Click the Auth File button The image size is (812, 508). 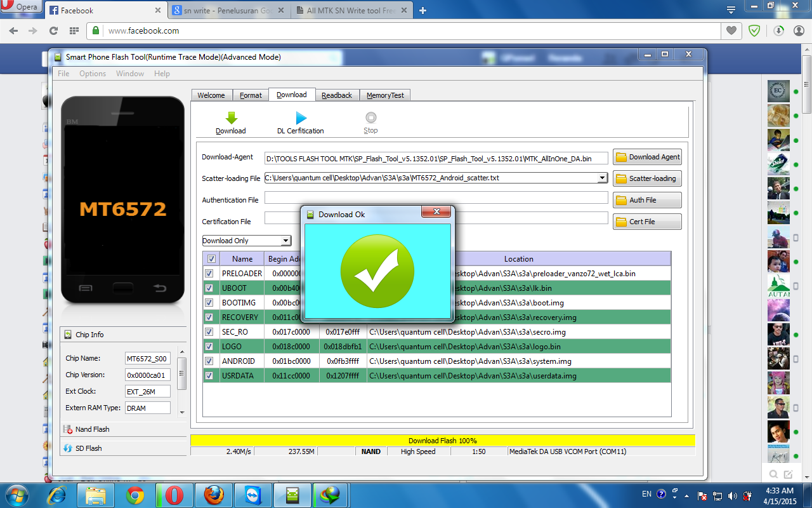tap(647, 200)
